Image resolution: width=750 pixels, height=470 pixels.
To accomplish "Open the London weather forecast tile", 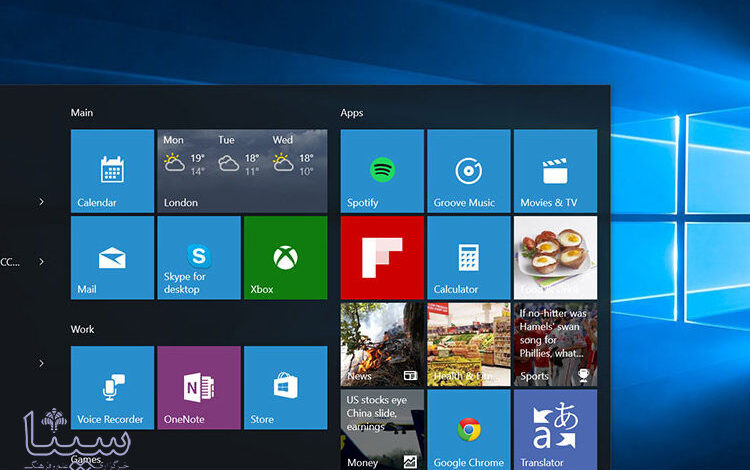I will (243, 171).
